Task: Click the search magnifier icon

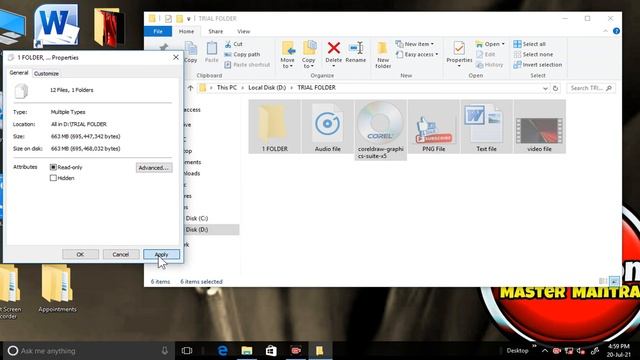Action: (609, 88)
